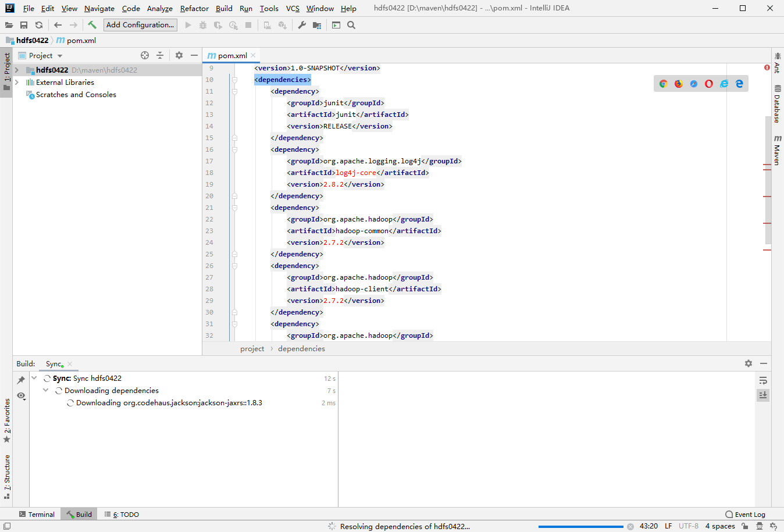
Task: Open the Maven side panel
Action: (777, 151)
